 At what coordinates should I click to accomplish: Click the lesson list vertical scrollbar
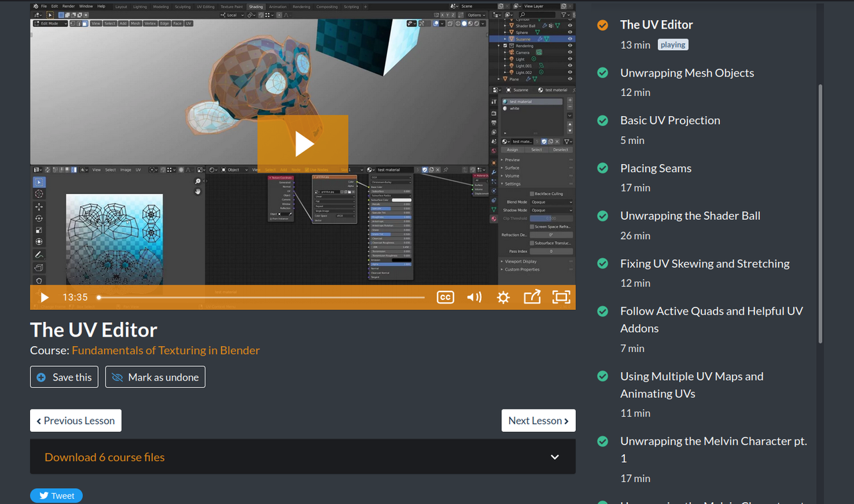(x=820, y=213)
